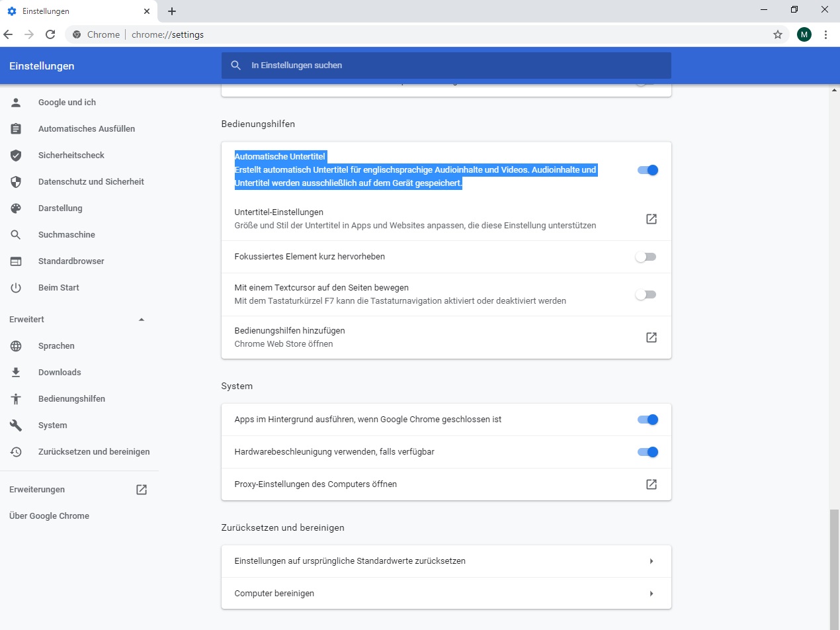Open the Erweiterungen link in the sidebar
The height and width of the screenshot is (630, 840).
coord(37,490)
